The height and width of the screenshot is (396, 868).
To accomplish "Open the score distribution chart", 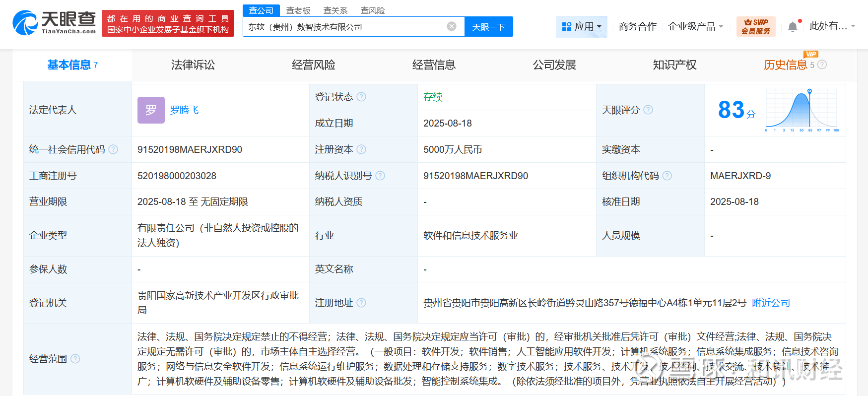I will click(802, 110).
